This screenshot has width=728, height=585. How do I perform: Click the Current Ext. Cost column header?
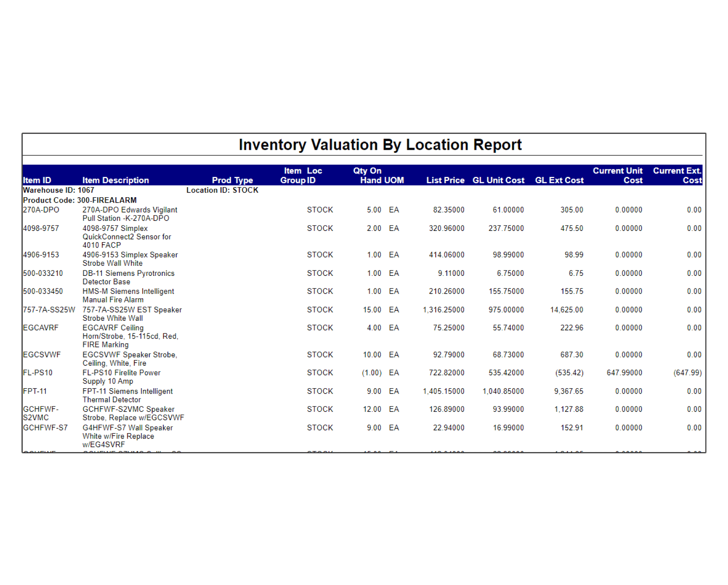[x=677, y=175]
